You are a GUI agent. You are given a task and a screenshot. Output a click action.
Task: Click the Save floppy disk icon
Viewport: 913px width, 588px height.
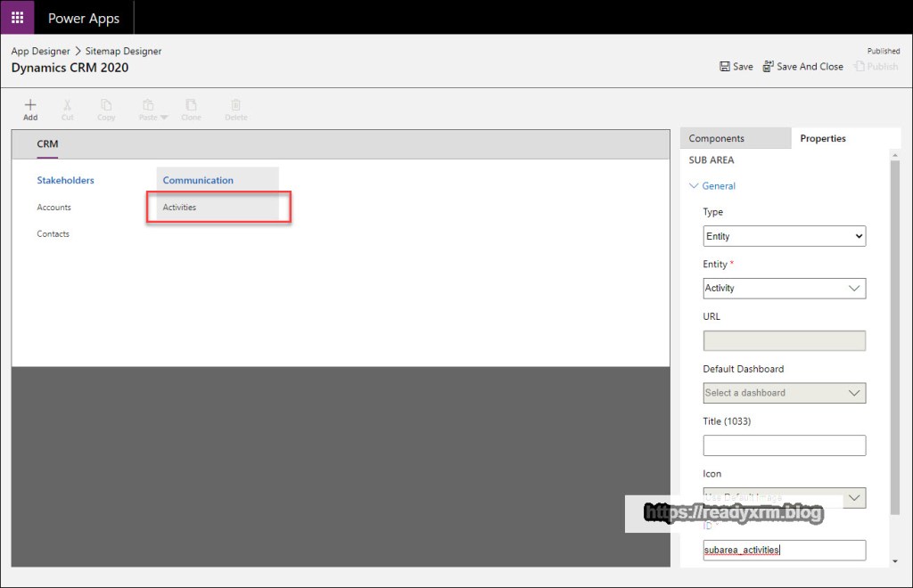(725, 67)
